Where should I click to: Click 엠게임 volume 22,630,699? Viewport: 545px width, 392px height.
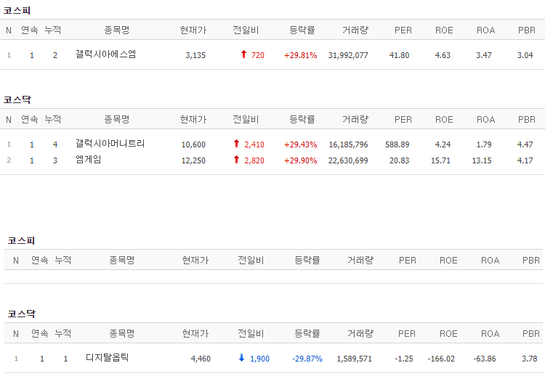pyautogui.click(x=348, y=160)
